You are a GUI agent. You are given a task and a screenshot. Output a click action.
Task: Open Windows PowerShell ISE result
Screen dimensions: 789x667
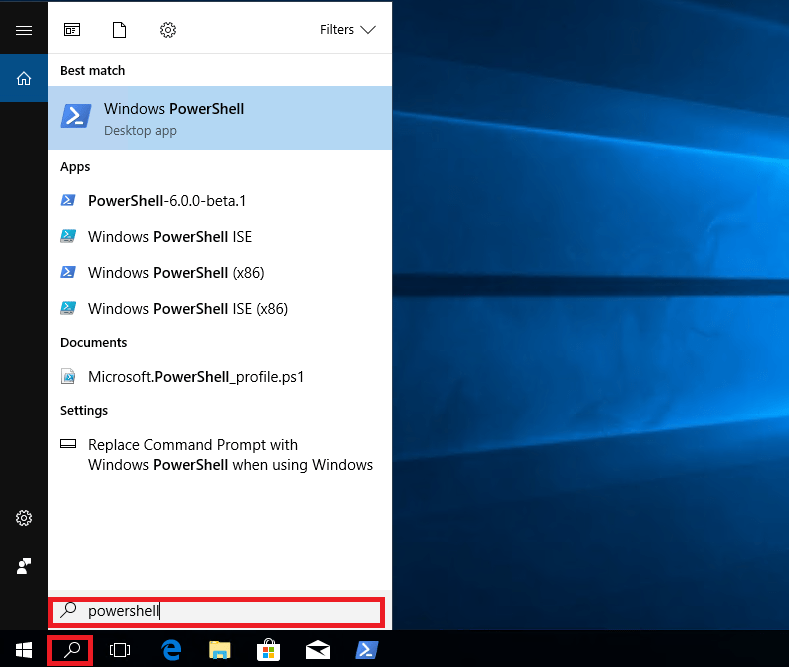170,237
